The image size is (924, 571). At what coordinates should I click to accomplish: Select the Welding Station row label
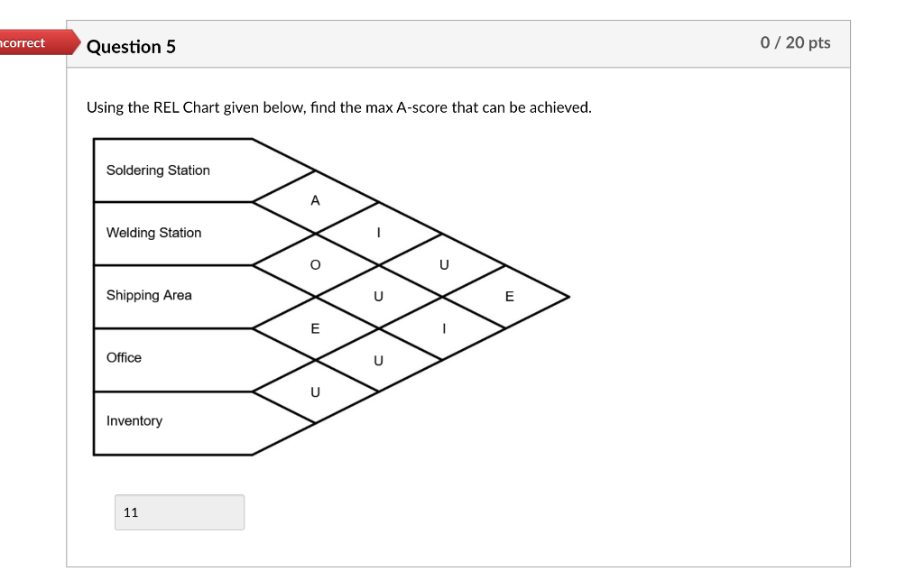click(152, 232)
